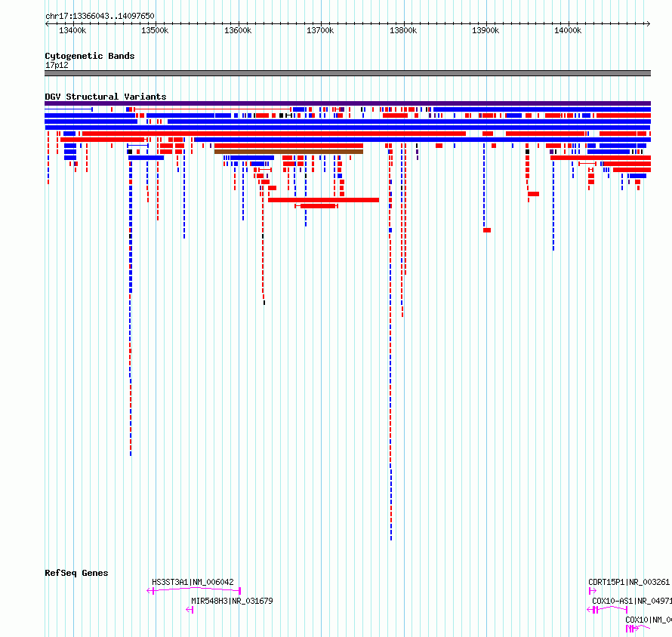Click the COX10-AS1 gene glyph
Image resolution: width=672 pixels, height=637 pixels.
(x=607, y=609)
